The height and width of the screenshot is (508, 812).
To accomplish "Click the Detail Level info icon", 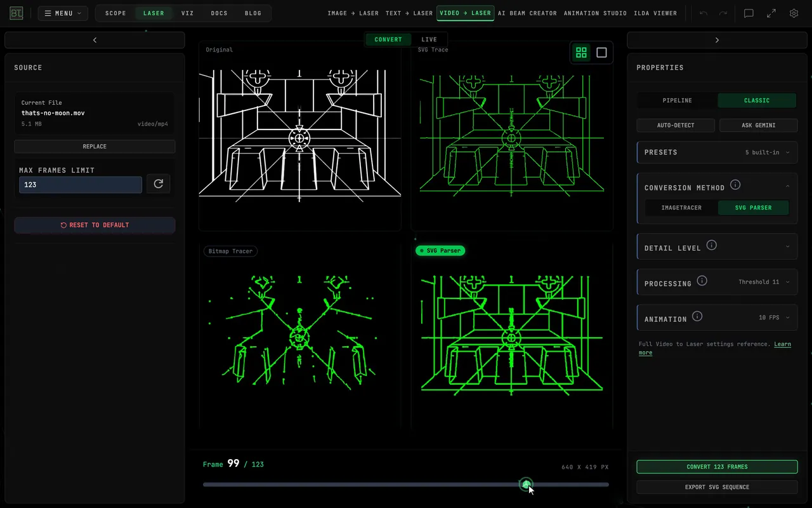I will 712,245.
